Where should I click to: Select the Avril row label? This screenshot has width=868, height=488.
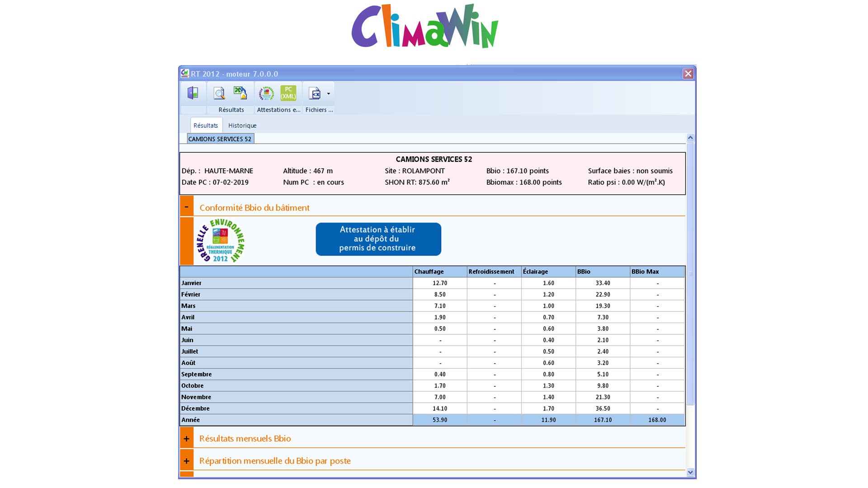point(296,317)
